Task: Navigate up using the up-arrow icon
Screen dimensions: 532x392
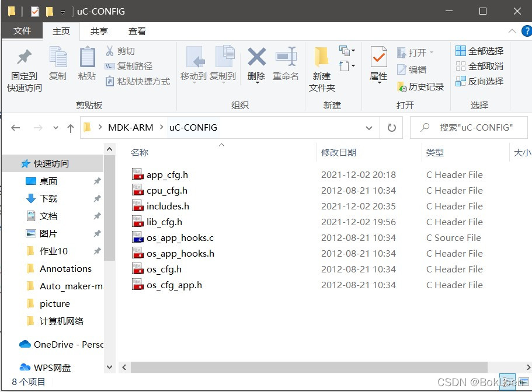Action: 71,127
